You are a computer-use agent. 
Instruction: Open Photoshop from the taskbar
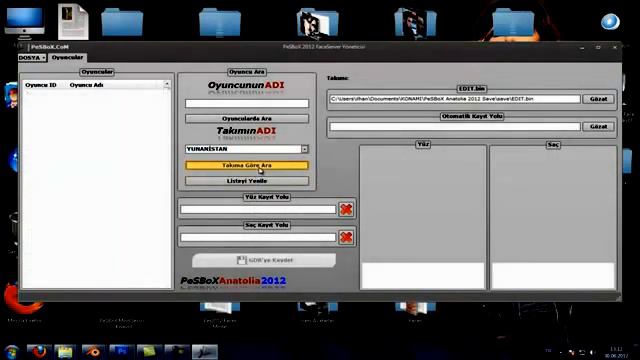(121, 351)
